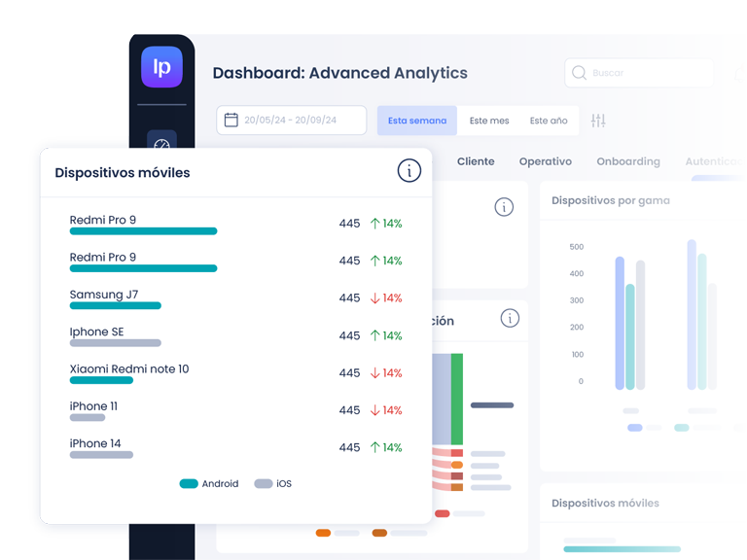Click the 445 value in iPhone 14 row
The image size is (747, 560).
pyautogui.click(x=349, y=447)
